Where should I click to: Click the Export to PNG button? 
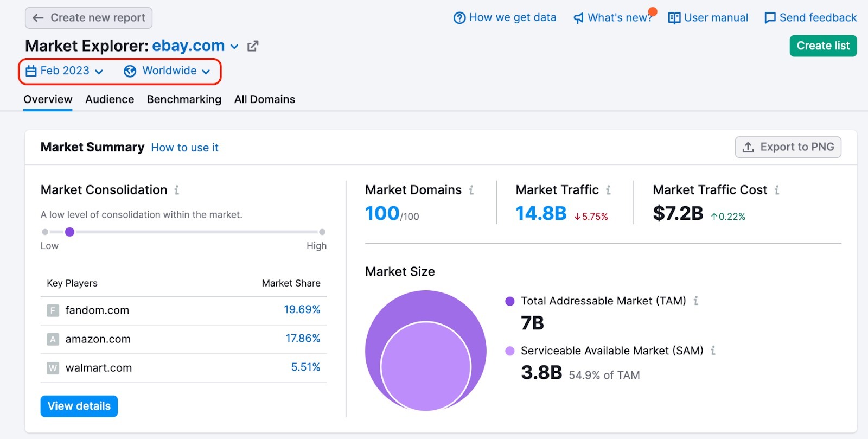788,147
